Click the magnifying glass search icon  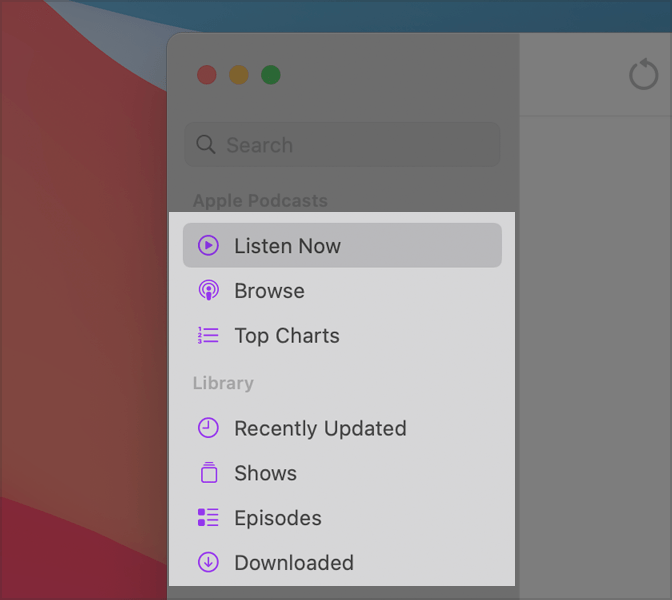pos(206,144)
